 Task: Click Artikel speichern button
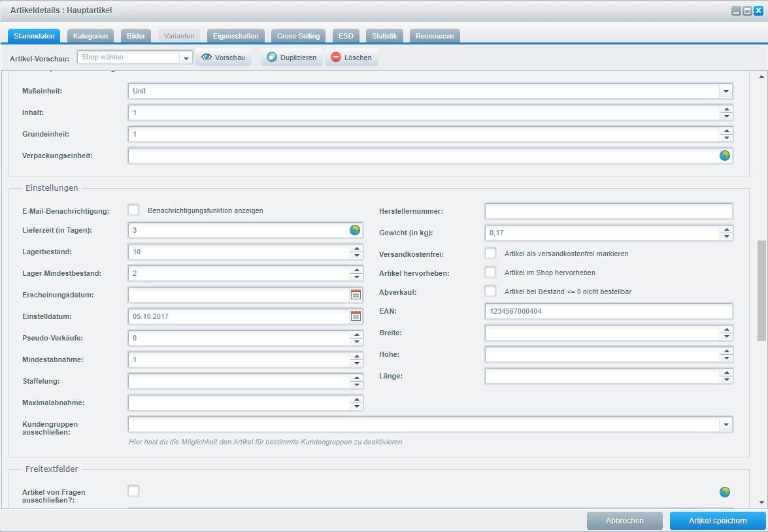718,521
